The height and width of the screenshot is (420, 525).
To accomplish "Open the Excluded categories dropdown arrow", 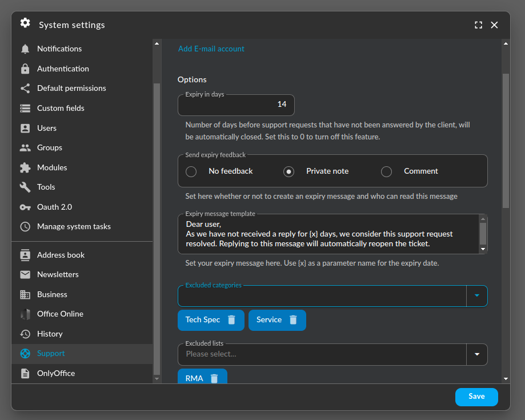I will click(477, 296).
